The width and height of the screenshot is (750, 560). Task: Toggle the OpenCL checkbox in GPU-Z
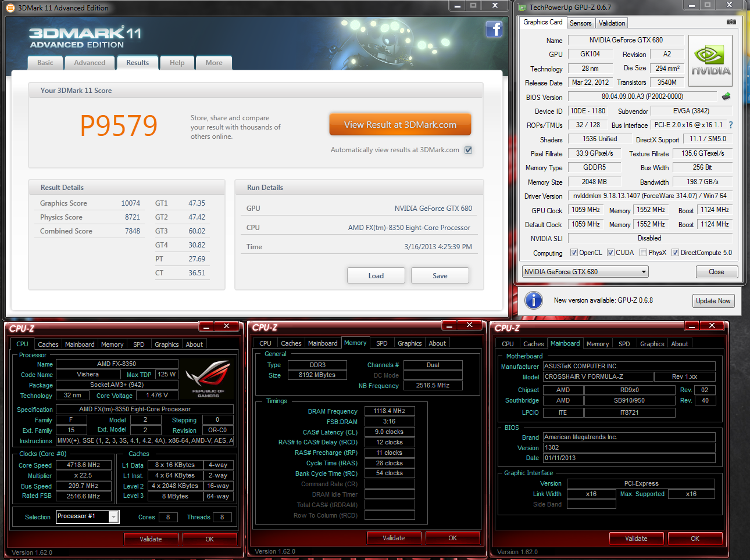click(x=574, y=253)
